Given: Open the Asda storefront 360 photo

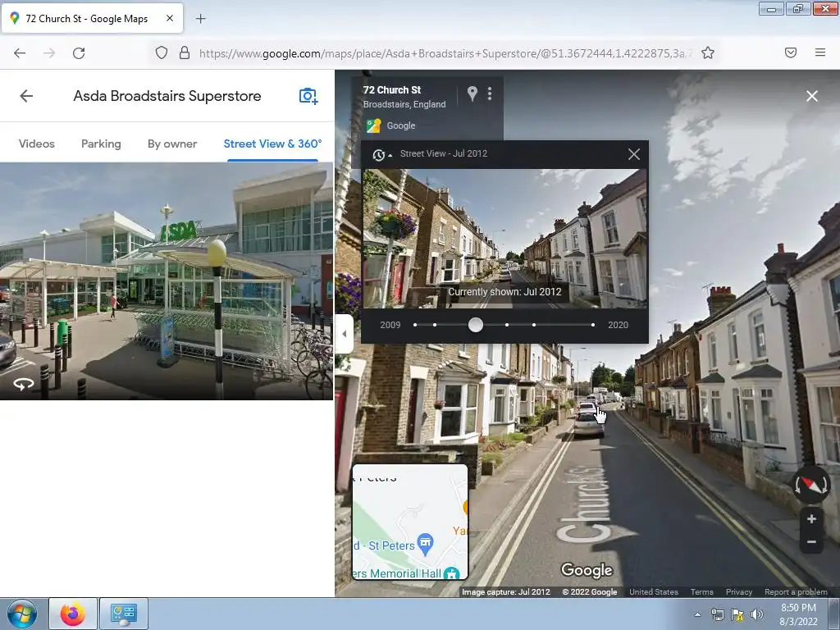Looking at the screenshot, I should tap(166, 281).
